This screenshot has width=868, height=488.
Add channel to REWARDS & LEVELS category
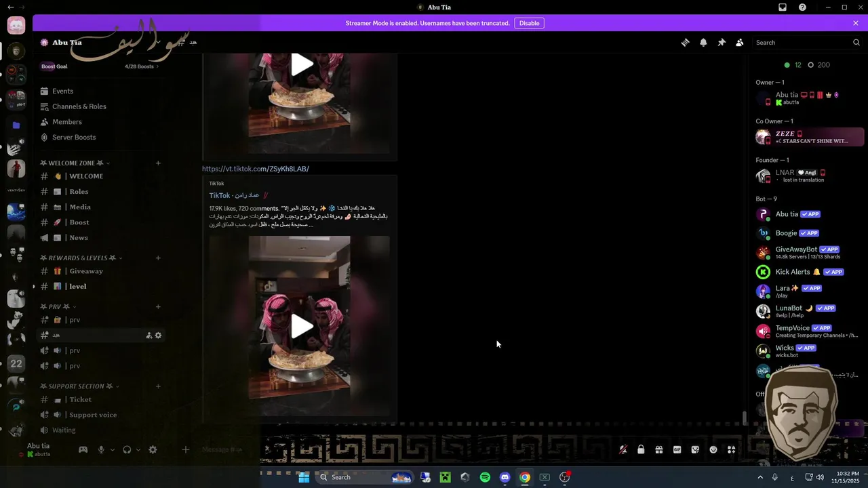click(158, 258)
